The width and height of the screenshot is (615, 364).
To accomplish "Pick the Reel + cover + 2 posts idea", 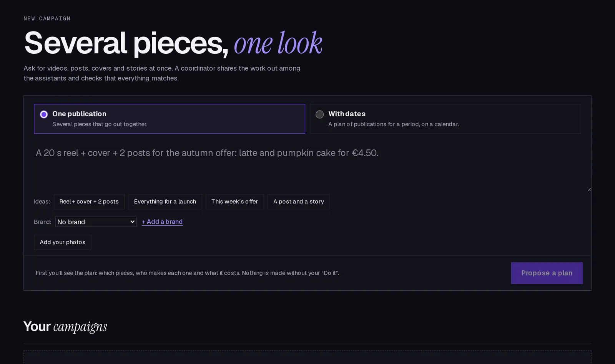I will 89,202.
